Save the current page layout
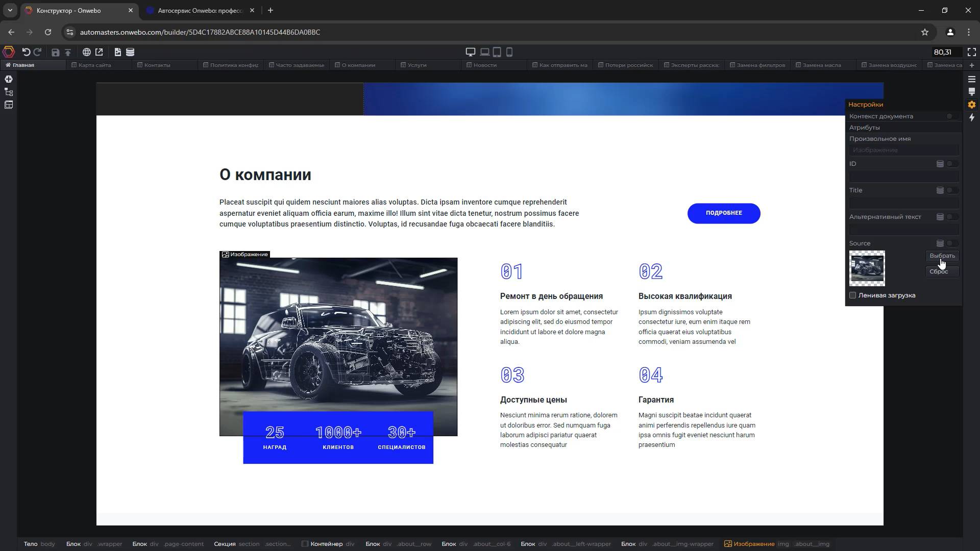This screenshot has width=980, height=551. click(55, 52)
